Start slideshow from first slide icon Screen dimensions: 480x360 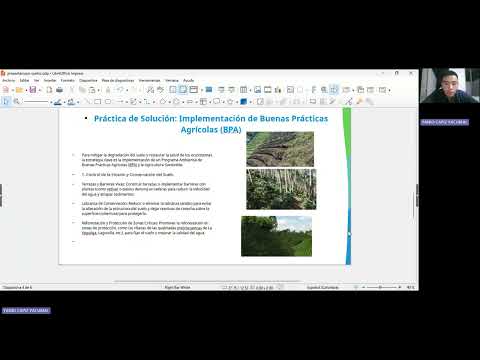point(221,90)
